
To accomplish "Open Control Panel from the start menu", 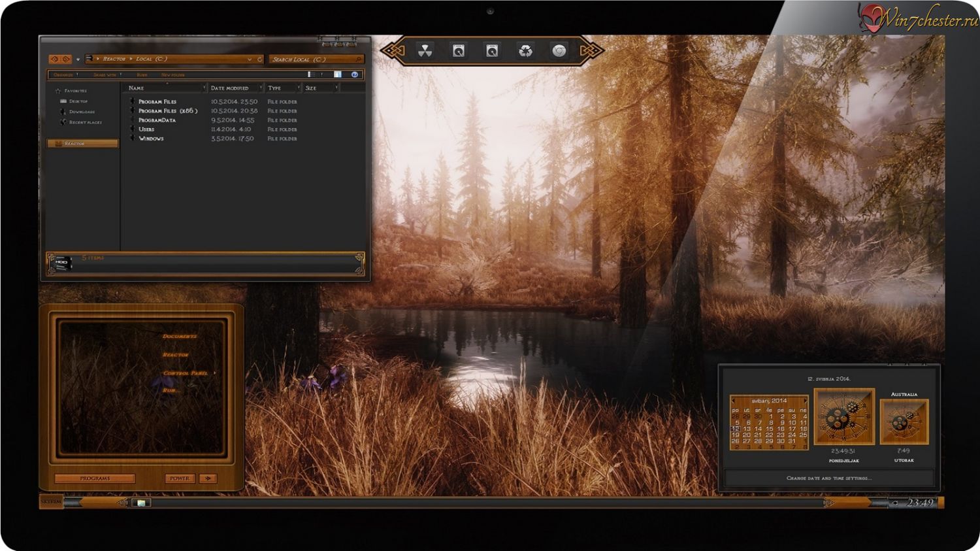I will (x=186, y=373).
